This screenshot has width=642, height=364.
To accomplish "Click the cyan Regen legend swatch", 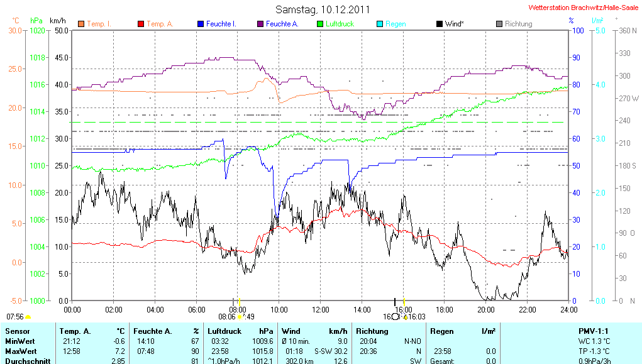I will (x=380, y=24).
